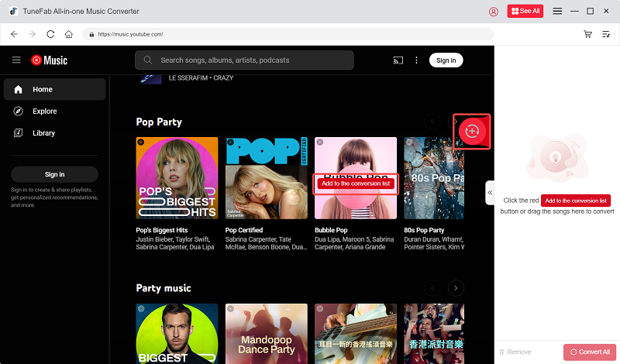Open the three-dot more options menu
Image resolution: width=620 pixels, height=364 pixels.
click(x=416, y=60)
